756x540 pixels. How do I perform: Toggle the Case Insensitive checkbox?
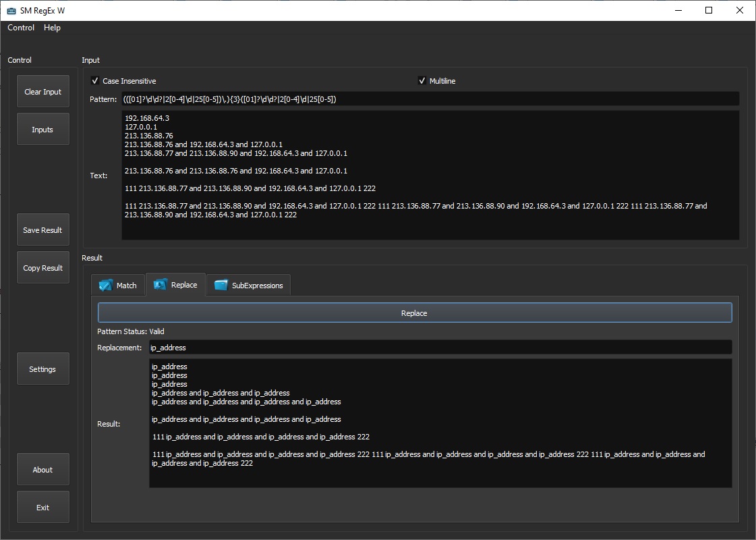pos(95,80)
